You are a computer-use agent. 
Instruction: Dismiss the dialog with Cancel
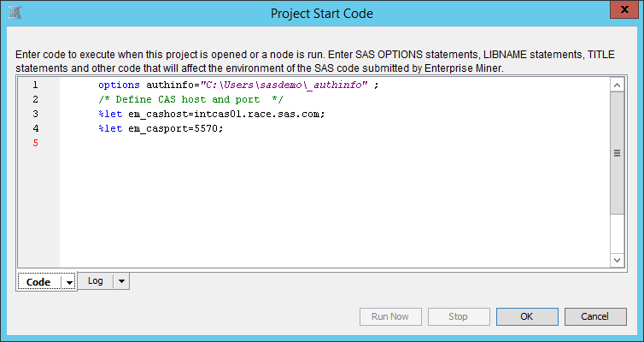594,316
